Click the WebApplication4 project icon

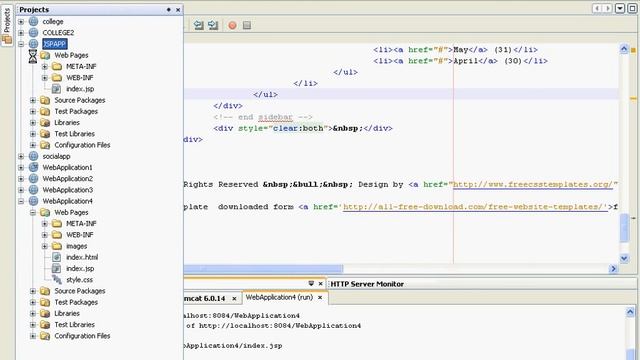click(33, 201)
